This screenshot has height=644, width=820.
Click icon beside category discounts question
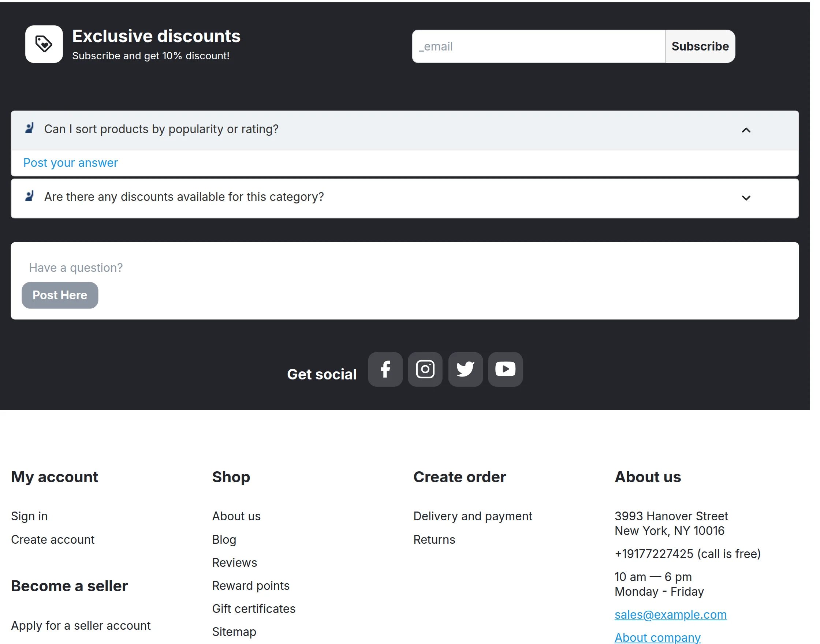pyautogui.click(x=29, y=196)
